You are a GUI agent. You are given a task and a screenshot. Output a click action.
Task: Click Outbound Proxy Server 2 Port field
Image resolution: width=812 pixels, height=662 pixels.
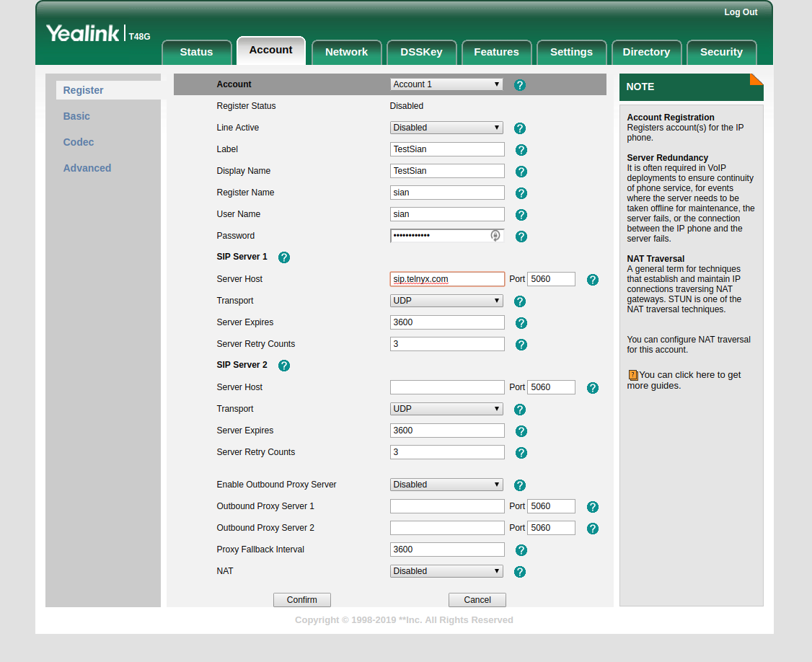click(552, 528)
